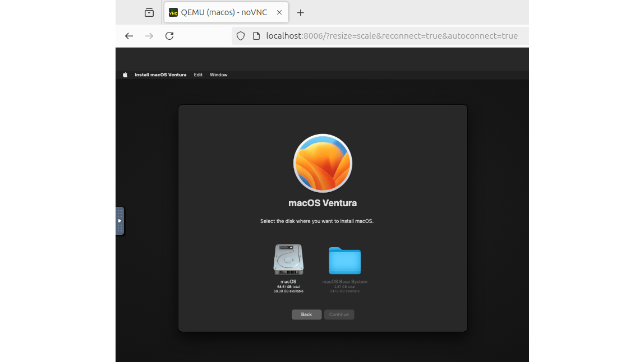644x362 pixels.
Task: Click the macOS Ventura logo image
Action: pos(323,163)
